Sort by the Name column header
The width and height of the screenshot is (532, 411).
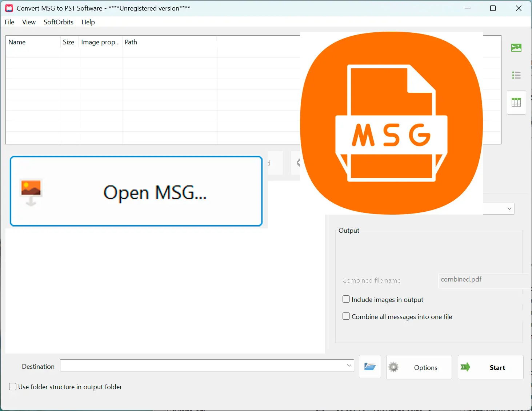pyautogui.click(x=33, y=42)
